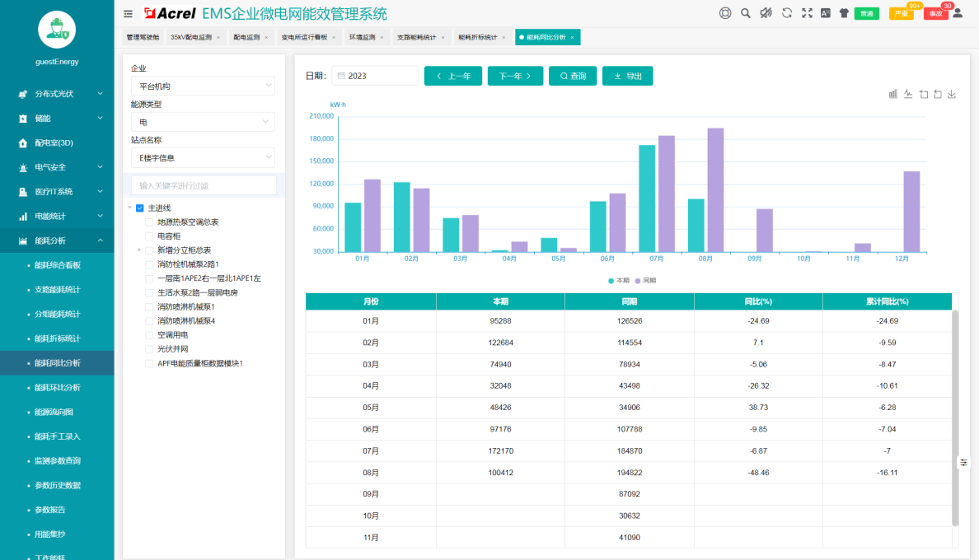Switch chart to line chart view
Viewport: 979px width, 560px height.
908,94
